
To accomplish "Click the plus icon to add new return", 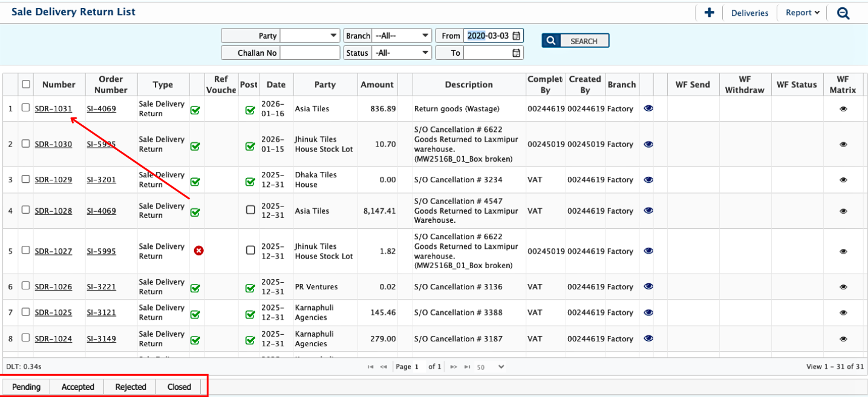I will click(710, 13).
